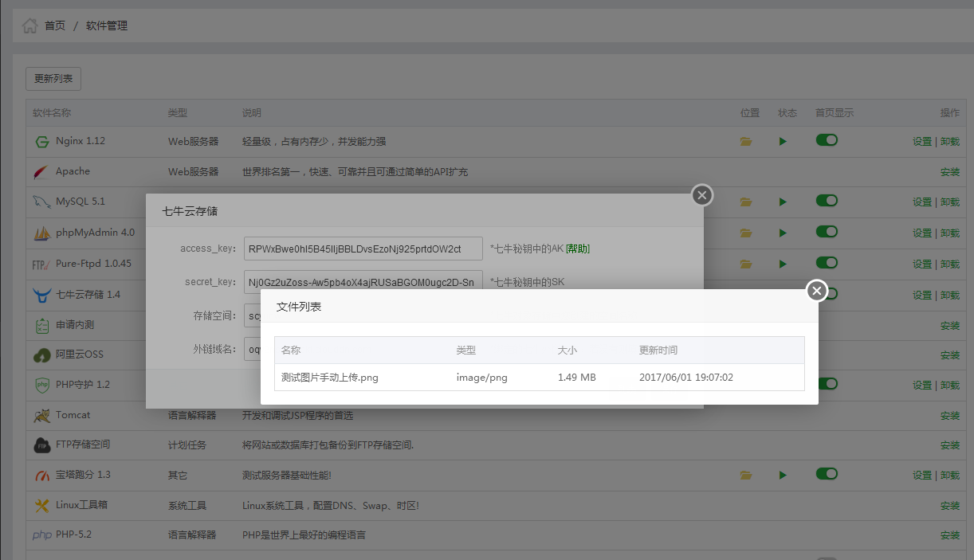Image resolution: width=974 pixels, height=560 pixels.
Task: Click 卸载 for 七牛云存储 1.4
Action: [950, 296]
